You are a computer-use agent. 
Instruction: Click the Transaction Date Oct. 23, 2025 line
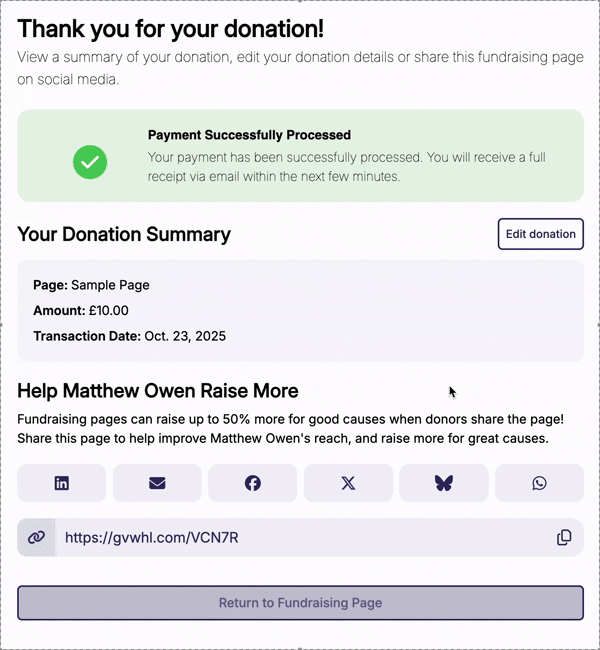tap(129, 336)
